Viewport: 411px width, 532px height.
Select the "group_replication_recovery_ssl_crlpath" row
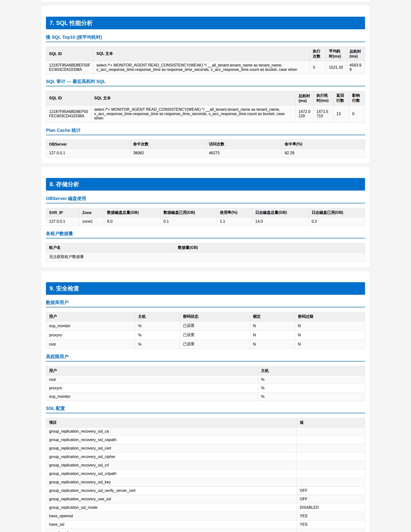tap(205, 474)
